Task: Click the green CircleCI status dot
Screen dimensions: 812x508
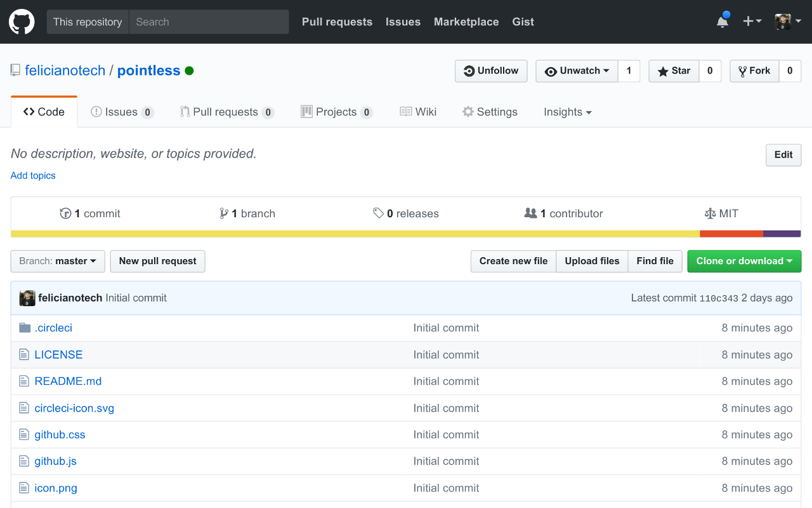Action: point(189,70)
